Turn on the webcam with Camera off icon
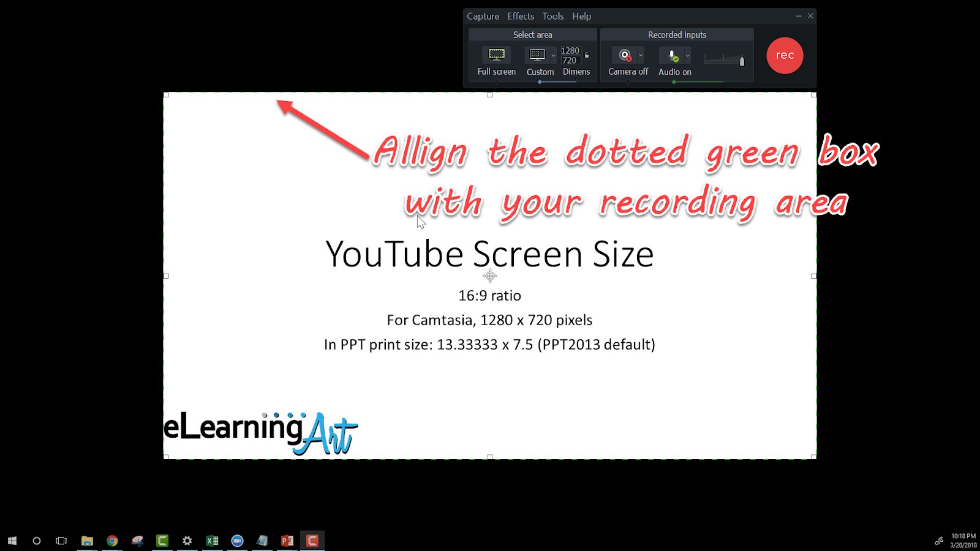The width and height of the screenshot is (980, 551). tap(625, 55)
